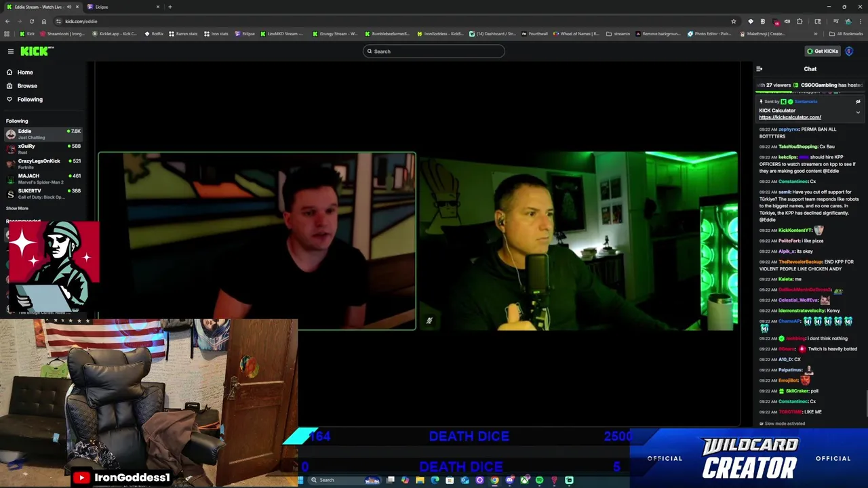Open a new browser tab
The height and width of the screenshot is (488, 868).
pyautogui.click(x=170, y=7)
